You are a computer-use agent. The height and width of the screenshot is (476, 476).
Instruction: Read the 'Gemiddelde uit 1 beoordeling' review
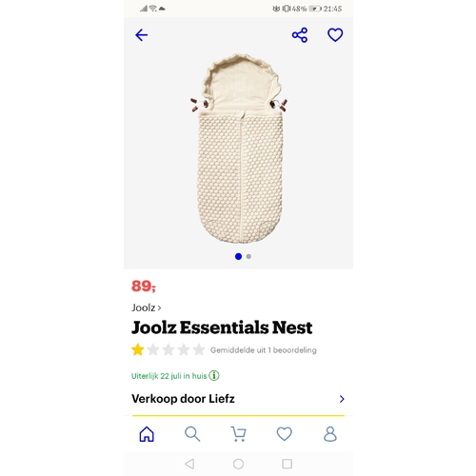[x=264, y=350]
